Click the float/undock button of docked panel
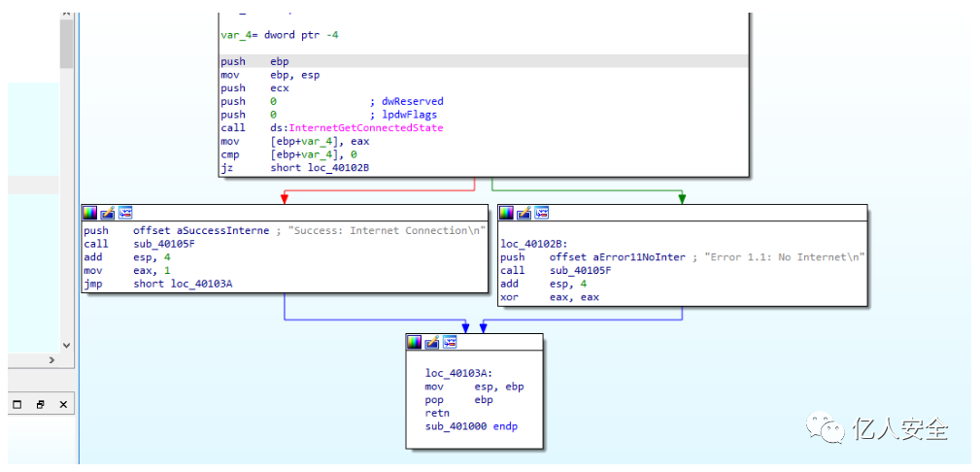 click(40, 404)
